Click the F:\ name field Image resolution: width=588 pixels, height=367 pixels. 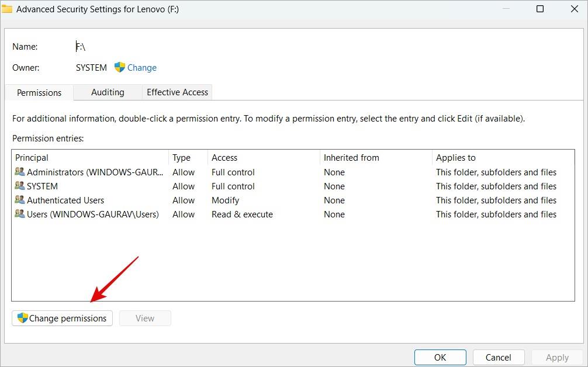click(x=81, y=47)
